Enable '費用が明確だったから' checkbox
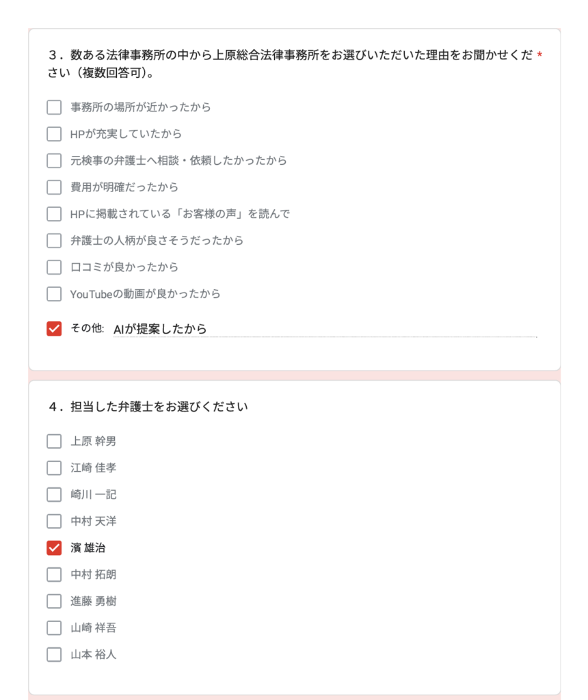The height and width of the screenshot is (700, 588). [x=54, y=187]
